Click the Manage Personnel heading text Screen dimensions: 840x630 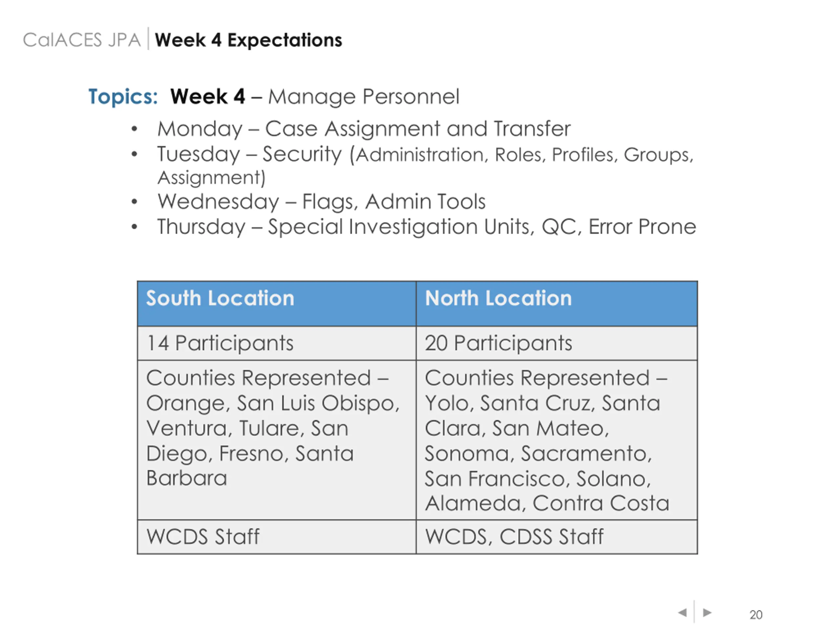click(364, 96)
